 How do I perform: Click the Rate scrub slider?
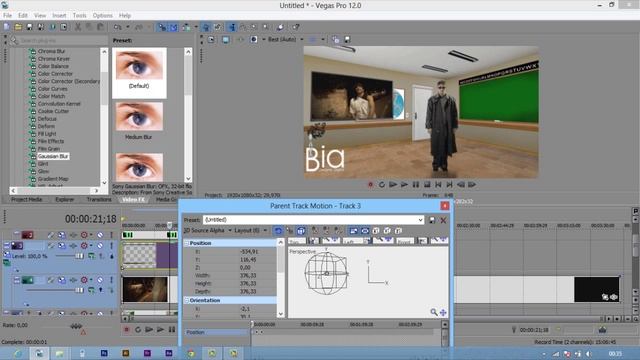pos(76,326)
